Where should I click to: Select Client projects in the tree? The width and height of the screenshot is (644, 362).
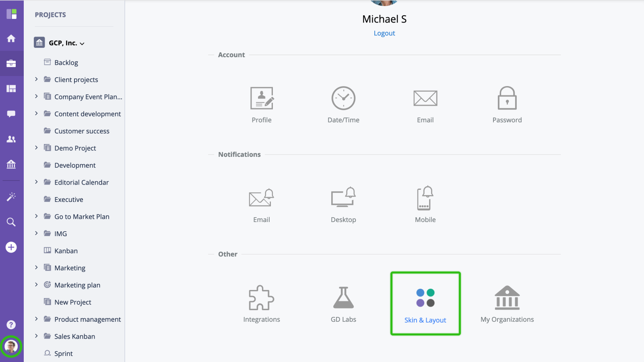click(x=76, y=80)
